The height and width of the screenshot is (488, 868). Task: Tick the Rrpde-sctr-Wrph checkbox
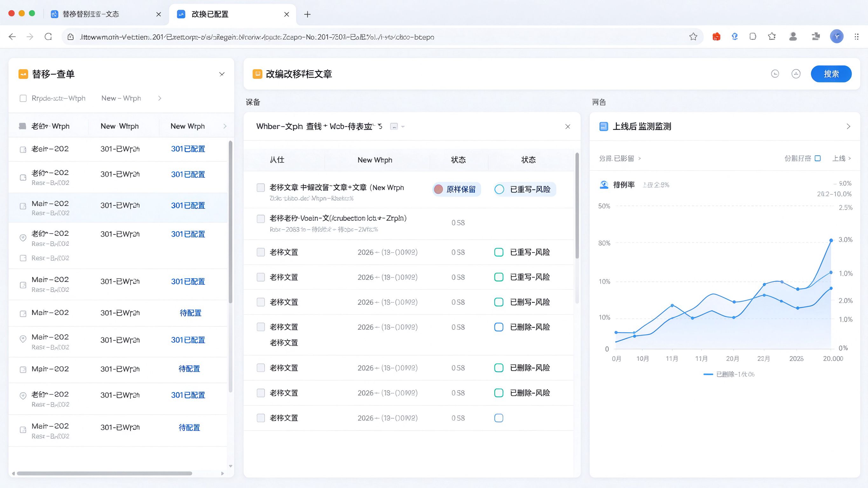[23, 98]
